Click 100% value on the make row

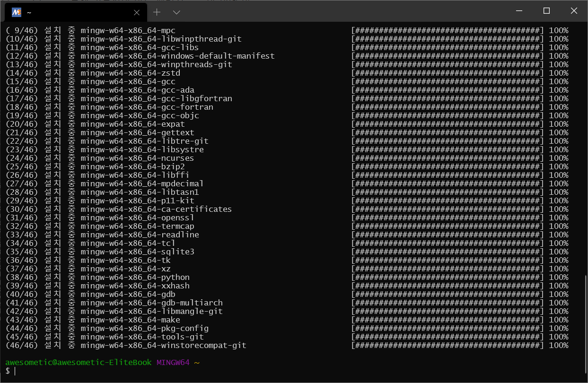(x=559, y=320)
